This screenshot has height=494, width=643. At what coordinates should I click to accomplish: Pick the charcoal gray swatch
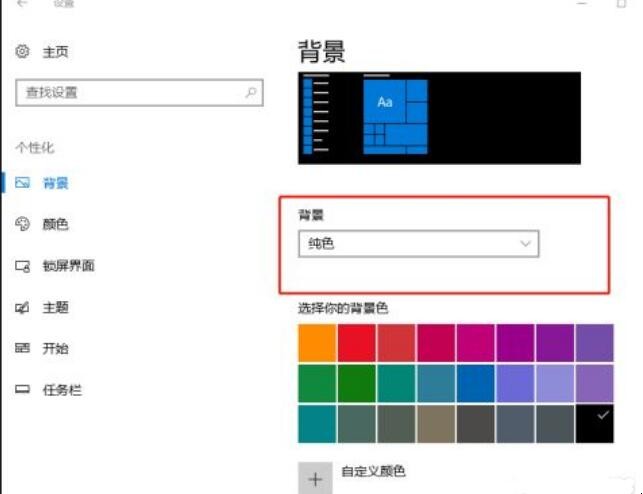pyautogui.click(x=476, y=424)
